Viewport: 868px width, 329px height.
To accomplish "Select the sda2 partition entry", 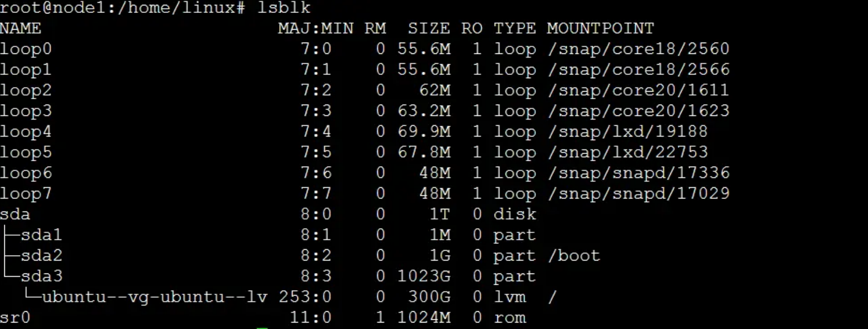I will pyautogui.click(x=41, y=256).
